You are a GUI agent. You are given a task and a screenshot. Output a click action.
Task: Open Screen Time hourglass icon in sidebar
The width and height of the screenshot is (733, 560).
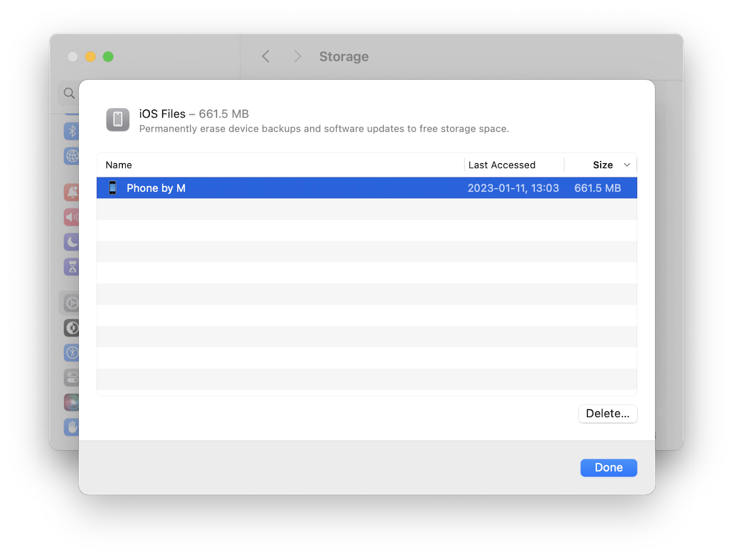click(x=71, y=266)
